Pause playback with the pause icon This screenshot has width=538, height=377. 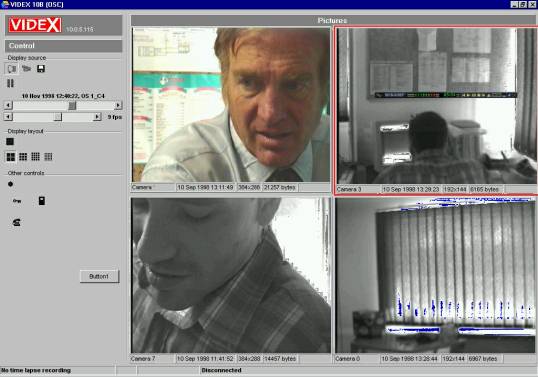[10, 83]
